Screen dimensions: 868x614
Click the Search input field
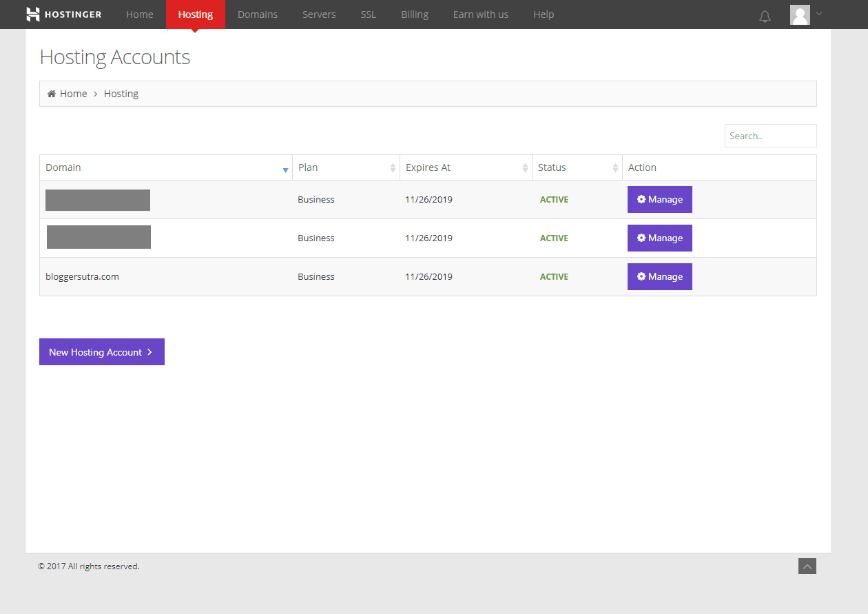[770, 136]
